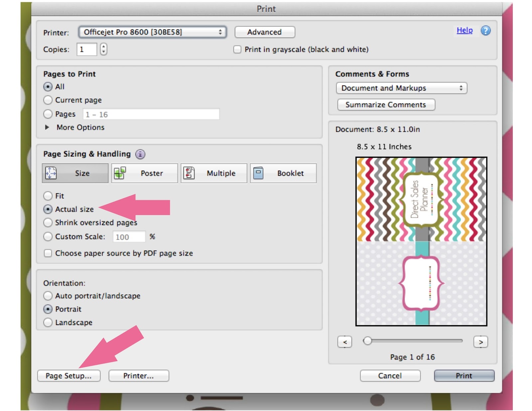Open the Page Setup dialog

tap(68, 376)
